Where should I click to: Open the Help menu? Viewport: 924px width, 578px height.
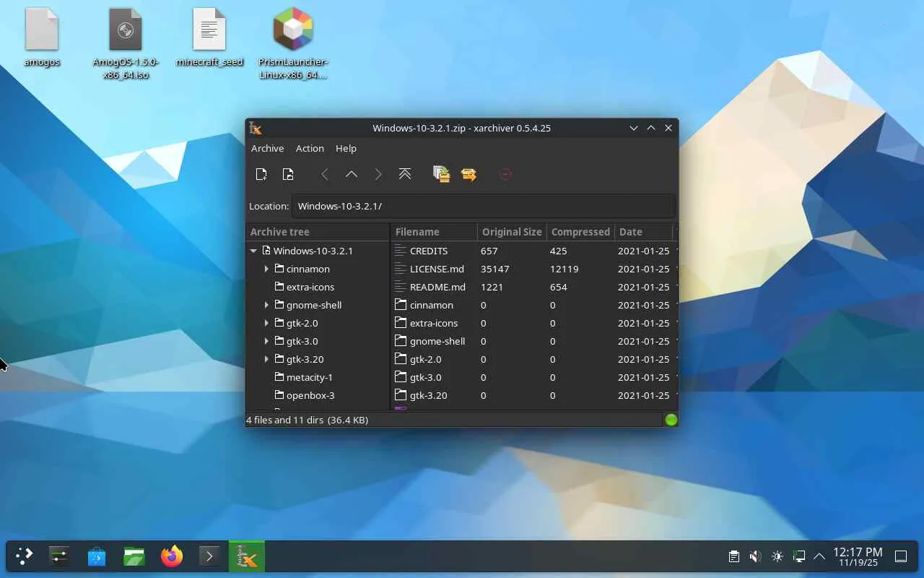point(346,148)
